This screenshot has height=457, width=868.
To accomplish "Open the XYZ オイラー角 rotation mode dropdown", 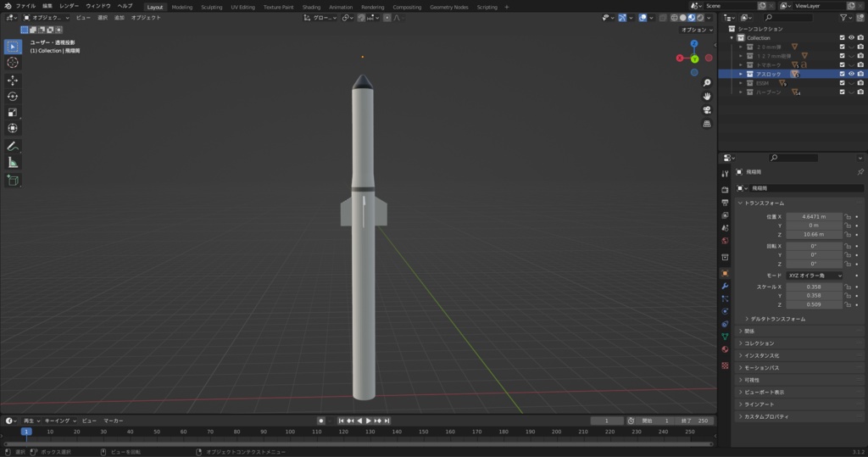I will click(x=815, y=276).
